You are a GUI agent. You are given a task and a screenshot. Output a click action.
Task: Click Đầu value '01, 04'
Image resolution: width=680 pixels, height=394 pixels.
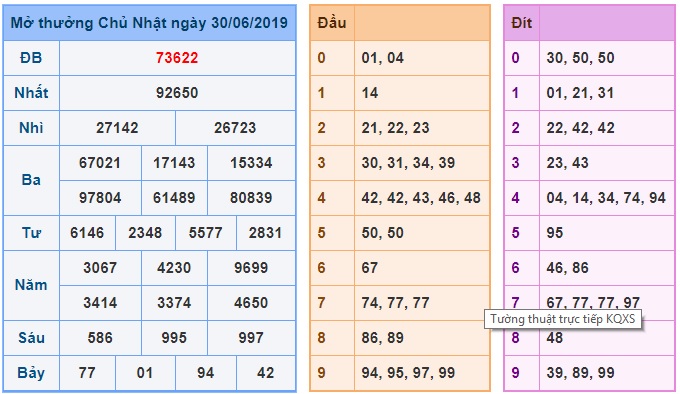coord(382,58)
